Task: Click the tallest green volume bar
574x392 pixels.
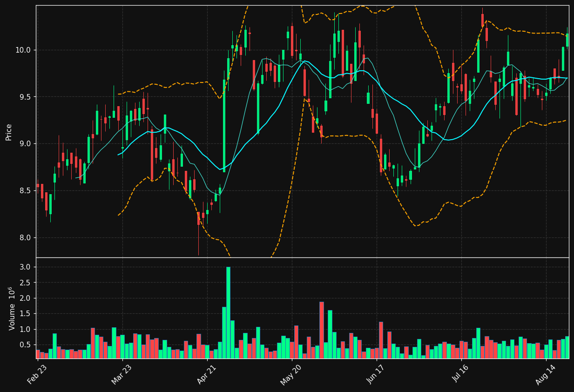Action: 228,313
